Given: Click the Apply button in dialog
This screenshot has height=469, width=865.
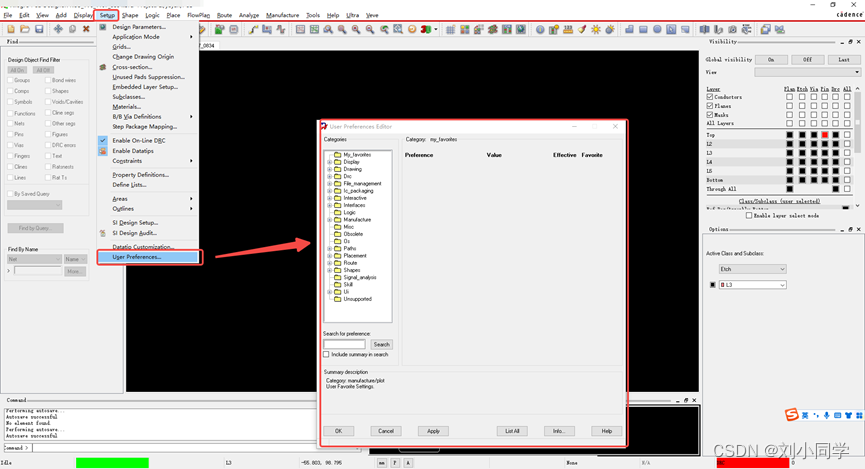Looking at the screenshot, I should tap(433, 431).
